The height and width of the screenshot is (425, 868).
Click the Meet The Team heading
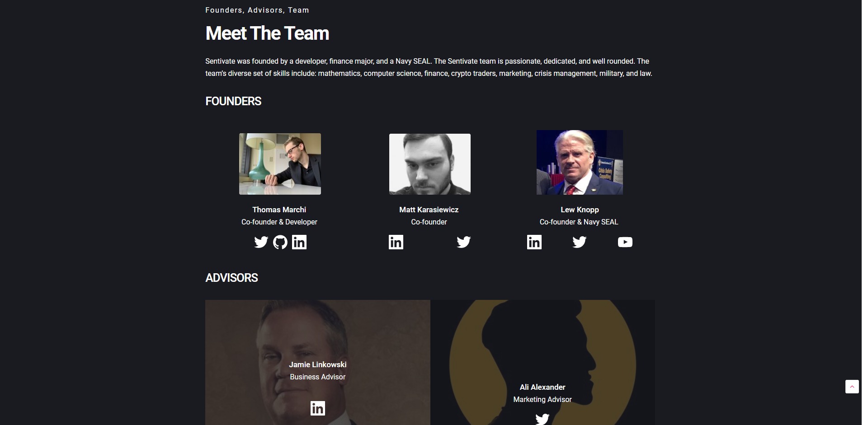(x=267, y=33)
